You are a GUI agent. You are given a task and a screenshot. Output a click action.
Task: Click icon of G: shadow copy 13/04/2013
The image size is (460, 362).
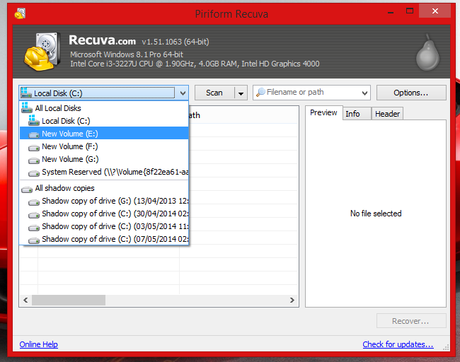(34, 202)
